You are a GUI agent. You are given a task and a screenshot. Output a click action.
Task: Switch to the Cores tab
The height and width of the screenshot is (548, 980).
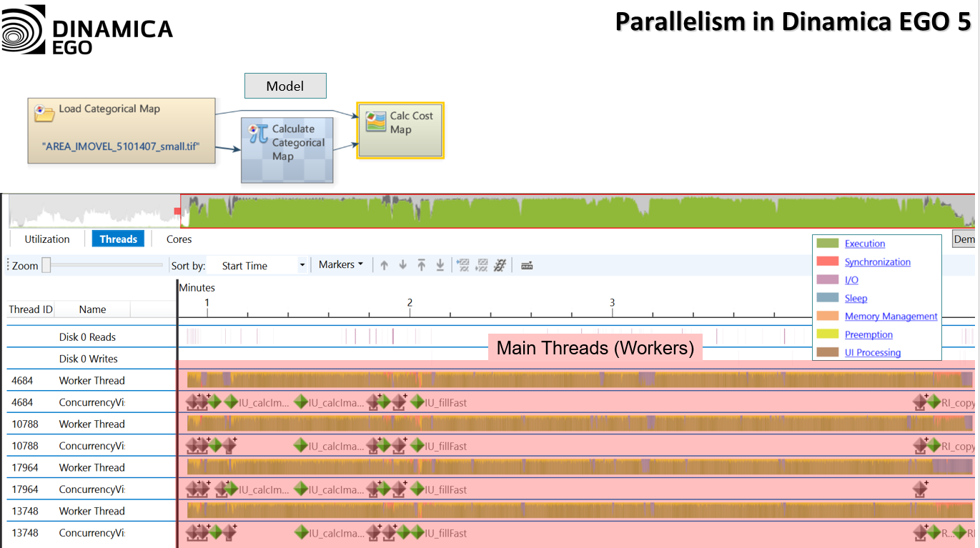click(179, 239)
